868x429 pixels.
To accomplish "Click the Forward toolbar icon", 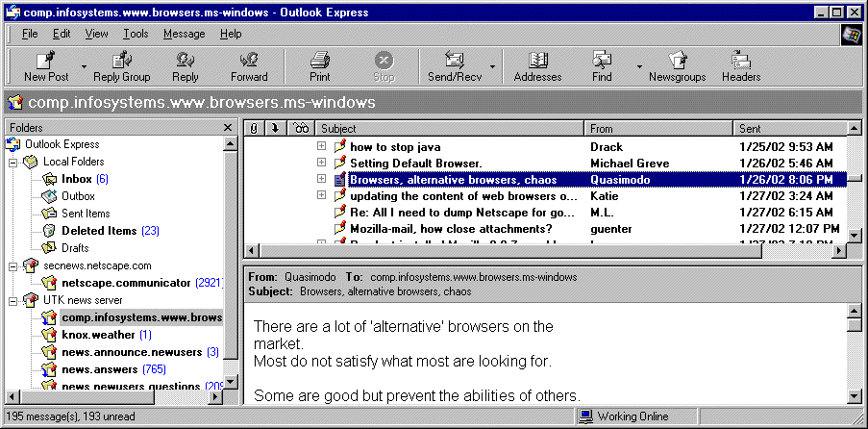I will pyautogui.click(x=249, y=60).
